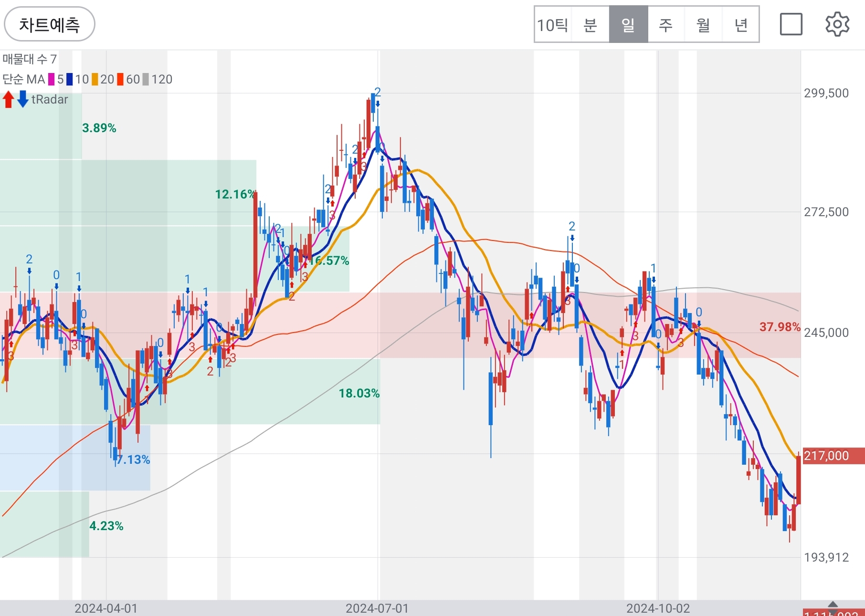Image resolution: width=865 pixels, height=616 pixels.
Task: Click the 272,500 price axis label
Action: [826, 212]
